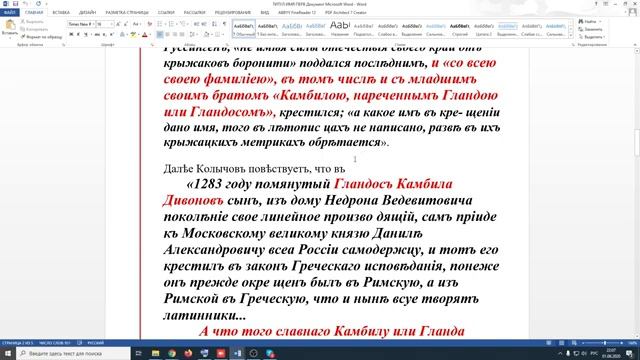Viewport: 640px width, 360px height.
Task: Switch to the ВИД tab
Action: (x=265, y=13)
